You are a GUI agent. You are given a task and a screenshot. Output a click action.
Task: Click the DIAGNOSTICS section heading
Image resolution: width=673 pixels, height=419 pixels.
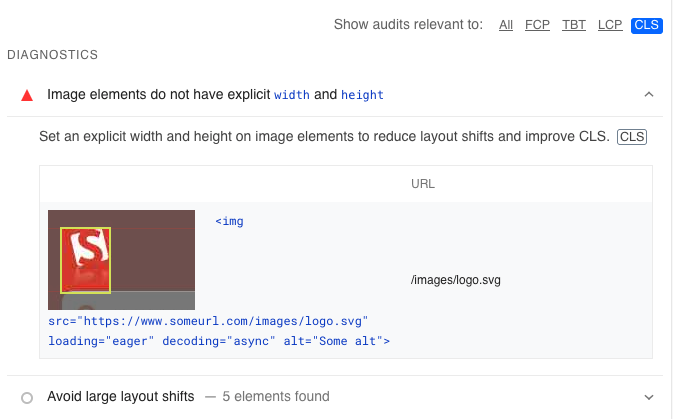click(52, 55)
